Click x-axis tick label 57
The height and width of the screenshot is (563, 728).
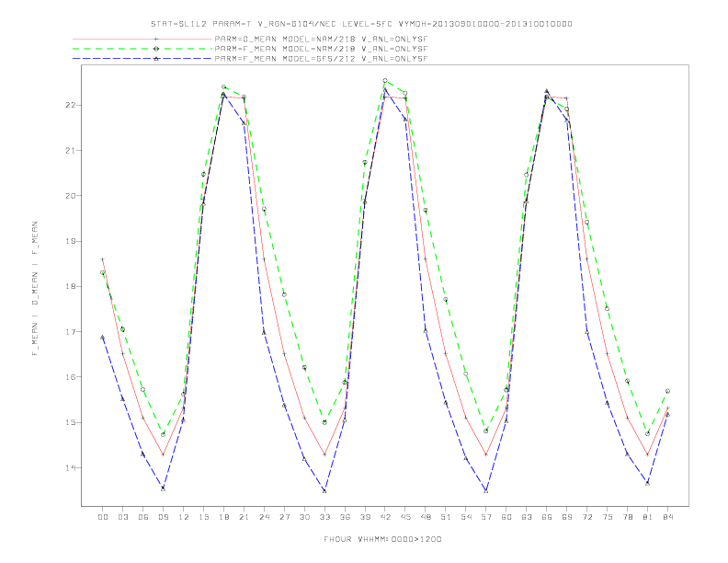pos(486,517)
